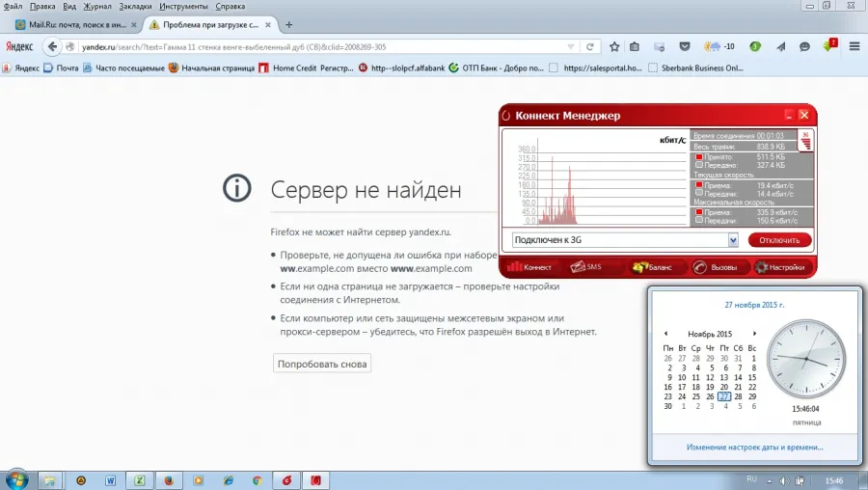Open Internet Explorer from the taskbar
Screen dimensions: 868x490
click(228, 480)
